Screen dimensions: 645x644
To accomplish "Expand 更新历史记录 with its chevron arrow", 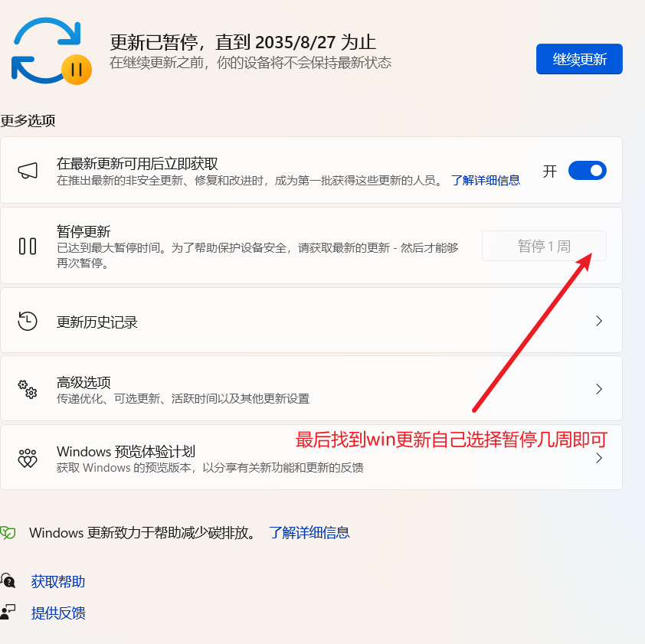I will coord(599,321).
